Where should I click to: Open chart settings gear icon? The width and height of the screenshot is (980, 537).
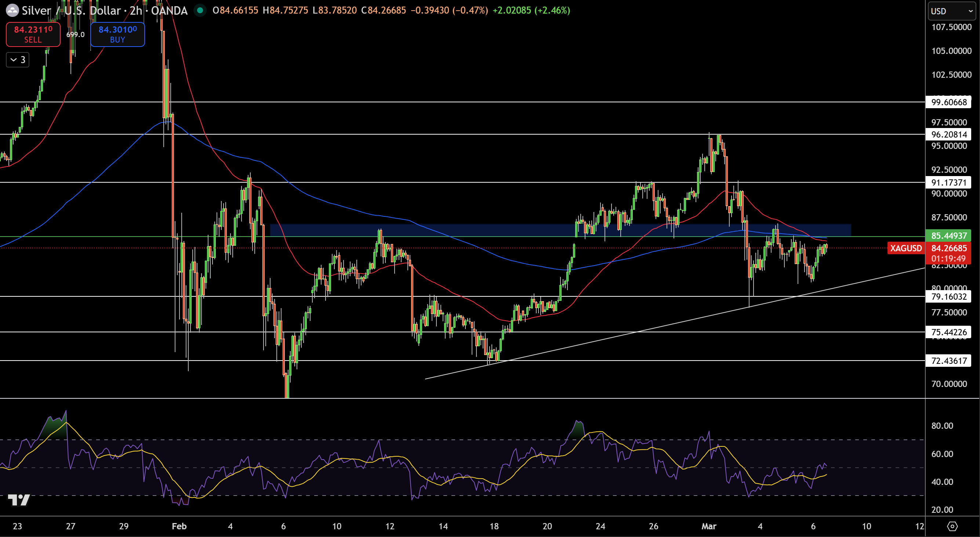pos(952,526)
